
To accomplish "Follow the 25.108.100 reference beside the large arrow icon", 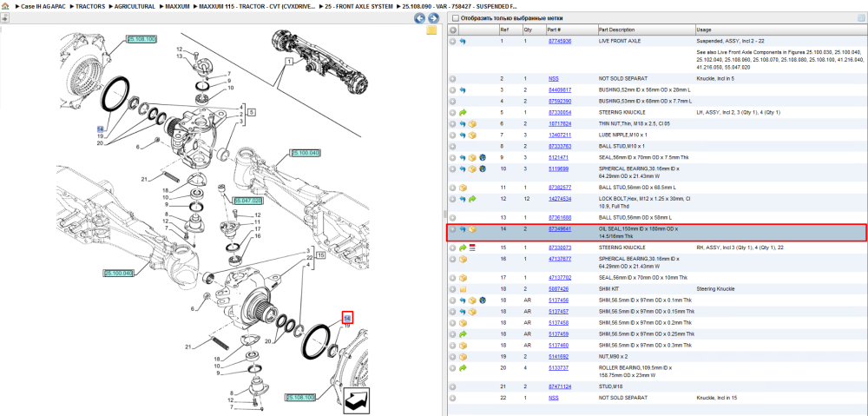I will 301,398.
